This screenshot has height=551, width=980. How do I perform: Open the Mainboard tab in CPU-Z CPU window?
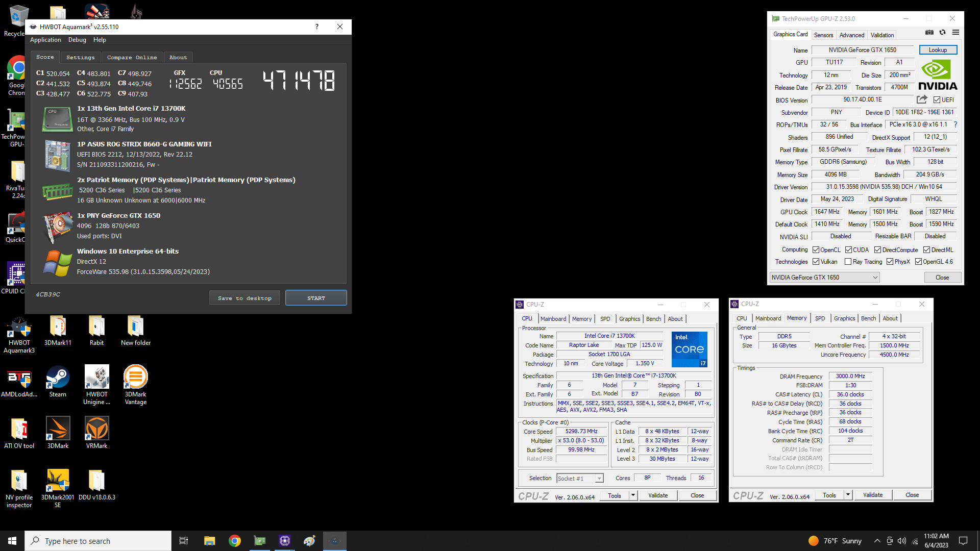tap(553, 319)
